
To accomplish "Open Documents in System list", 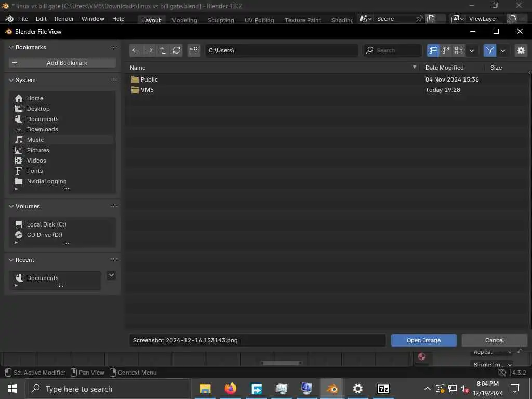I will pos(62,119).
